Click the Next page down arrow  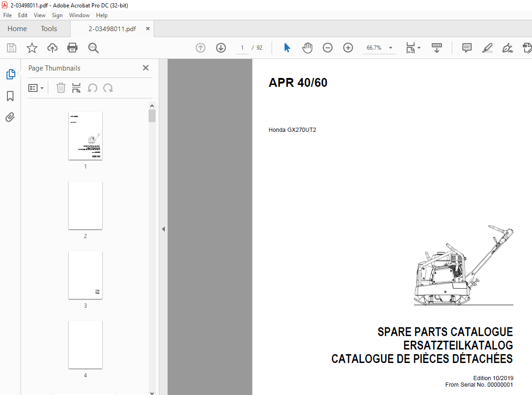[x=221, y=47]
